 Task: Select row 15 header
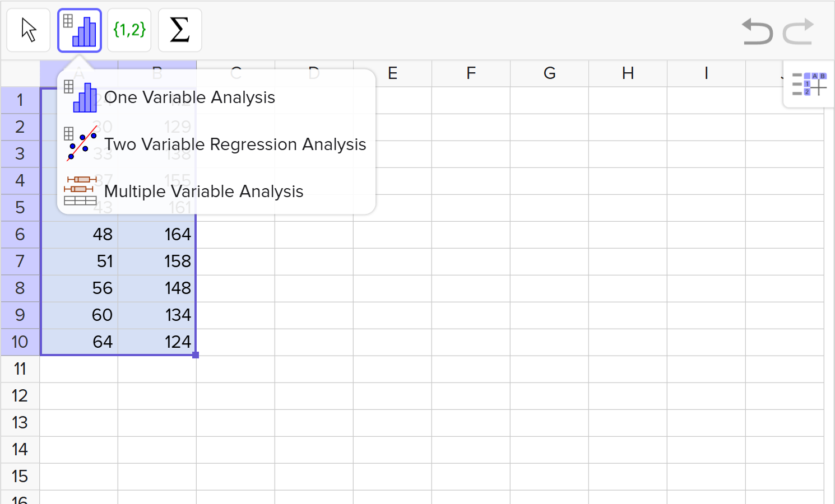coord(20,477)
